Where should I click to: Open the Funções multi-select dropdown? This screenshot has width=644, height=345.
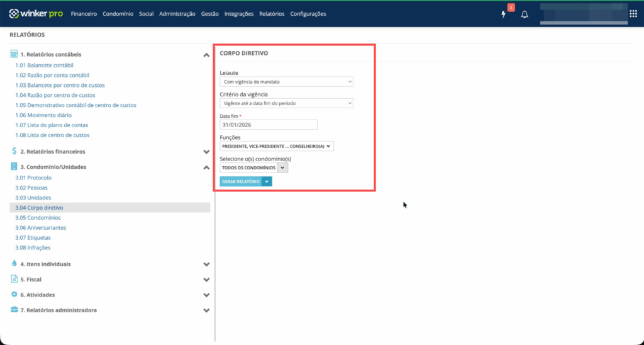(x=276, y=146)
